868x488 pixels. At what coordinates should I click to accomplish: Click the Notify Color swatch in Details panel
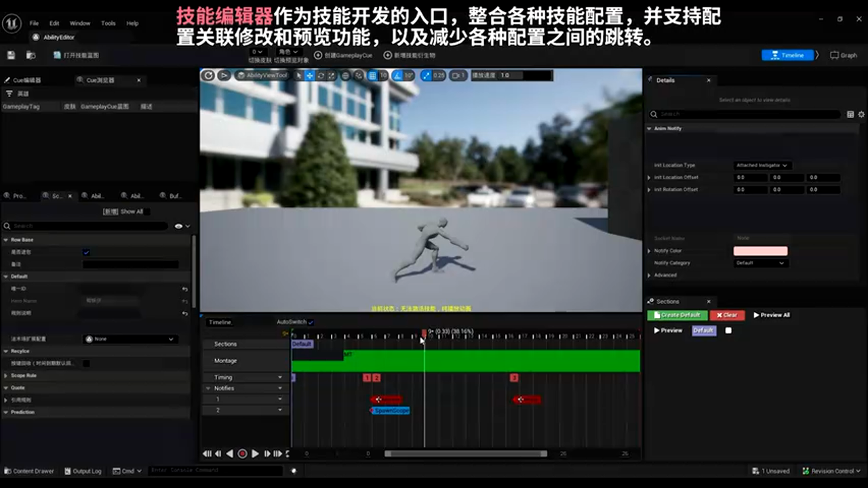[x=760, y=251]
